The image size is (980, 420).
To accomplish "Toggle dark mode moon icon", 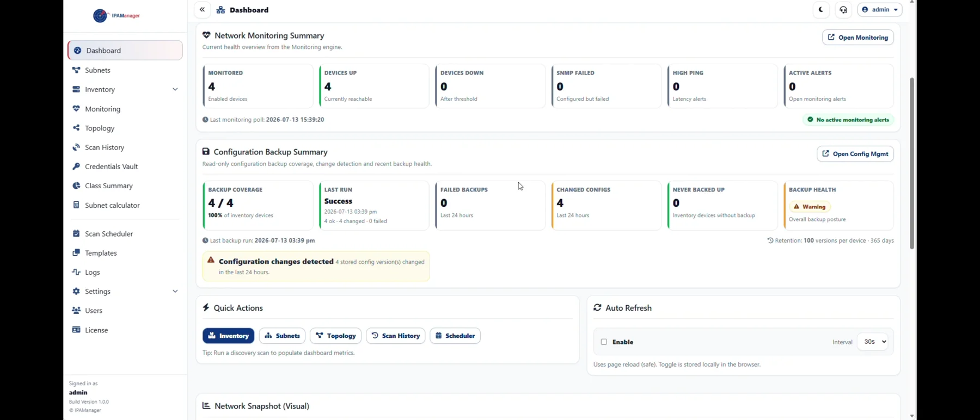I will pyautogui.click(x=821, y=10).
